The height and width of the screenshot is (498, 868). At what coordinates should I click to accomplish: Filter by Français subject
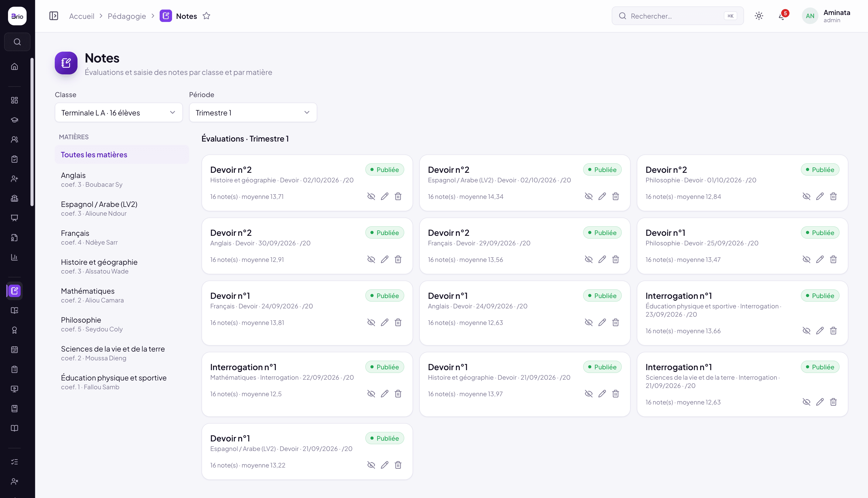pyautogui.click(x=122, y=237)
